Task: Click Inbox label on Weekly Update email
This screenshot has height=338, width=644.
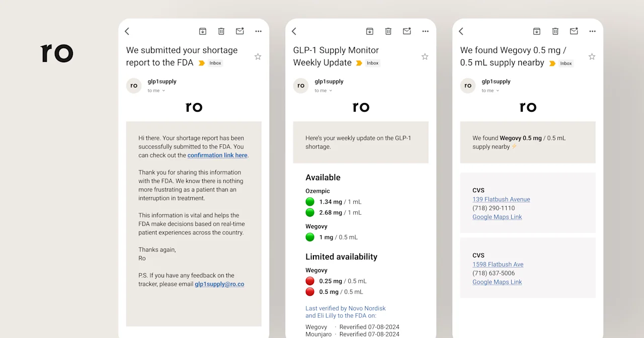Action: pyautogui.click(x=372, y=63)
